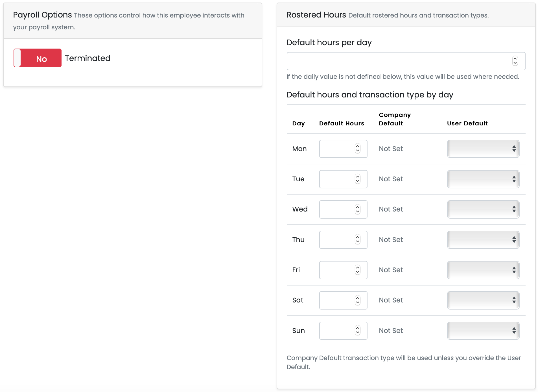
Task: Click Sunday default hours stepper arrows
Action: click(x=358, y=330)
